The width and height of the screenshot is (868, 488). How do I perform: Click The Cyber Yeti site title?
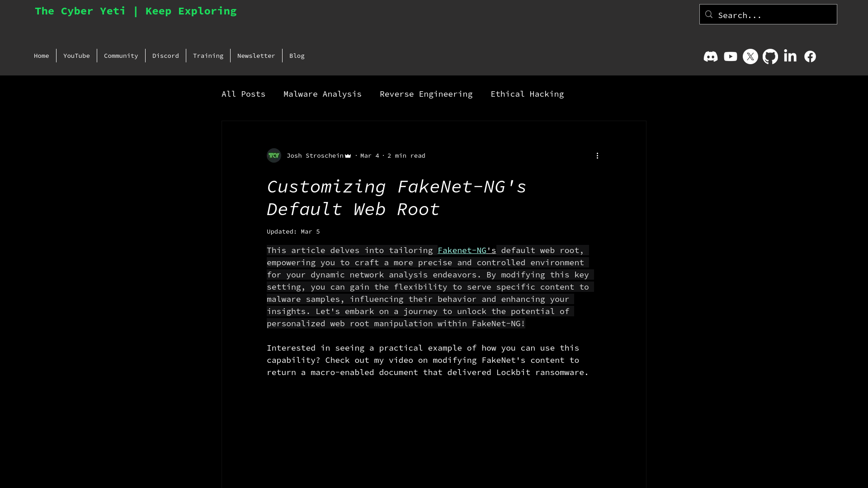pyautogui.click(x=136, y=11)
